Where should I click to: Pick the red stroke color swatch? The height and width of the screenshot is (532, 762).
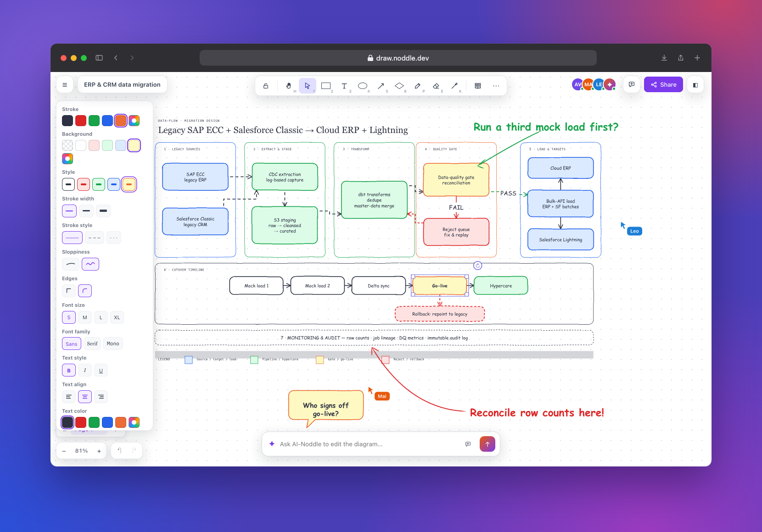click(81, 121)
